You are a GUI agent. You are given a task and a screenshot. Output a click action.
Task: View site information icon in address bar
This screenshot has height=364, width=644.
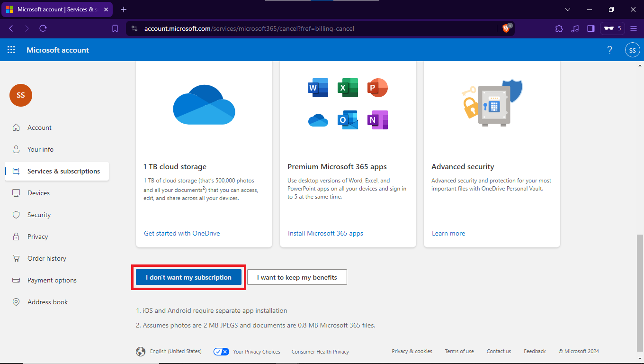tap(134, 28)
